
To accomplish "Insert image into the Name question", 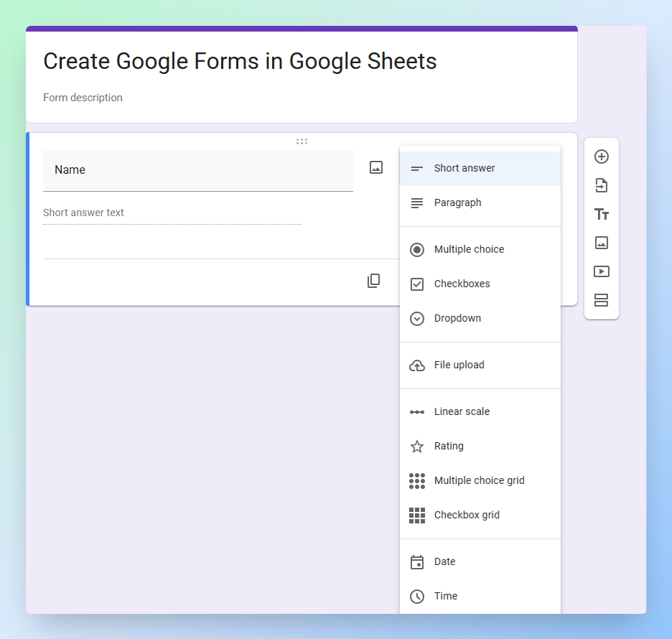I will [x=376, y=167].
